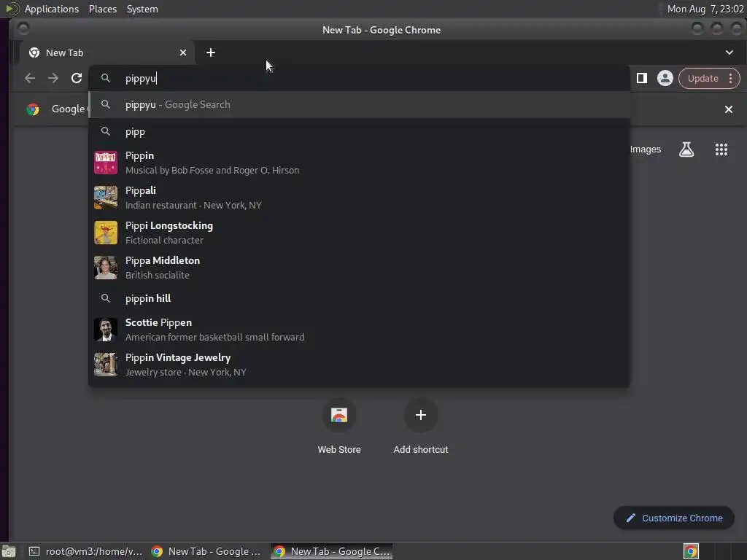Click the Update button
This screenshot has width=747, height=560.
click(x=703, y=78)
